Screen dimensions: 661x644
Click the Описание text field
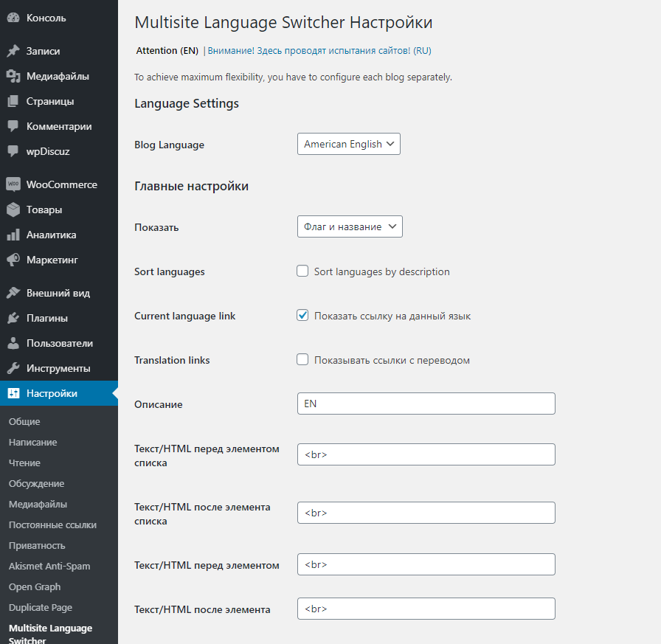point(426,404)
